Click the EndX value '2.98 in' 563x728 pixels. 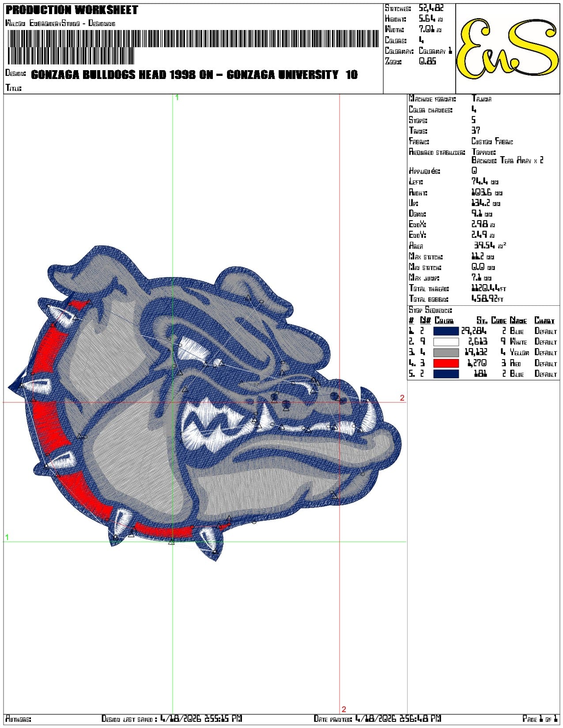click(483, 224)
